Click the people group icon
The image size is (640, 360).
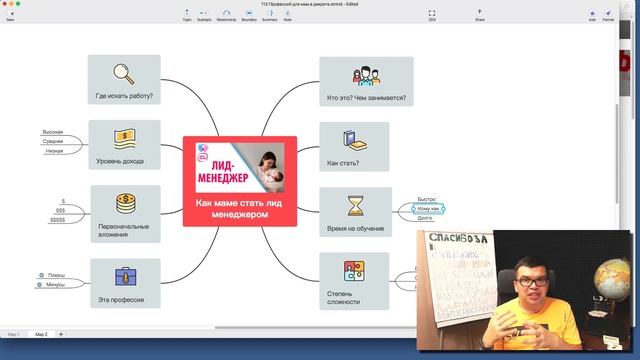(366, 76)
